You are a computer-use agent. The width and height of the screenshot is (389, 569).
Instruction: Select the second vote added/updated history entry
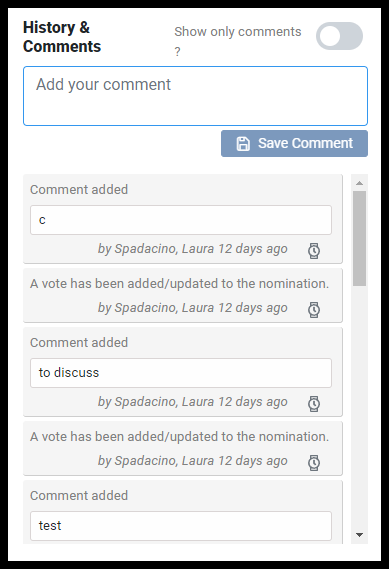[x=183, y=448]
